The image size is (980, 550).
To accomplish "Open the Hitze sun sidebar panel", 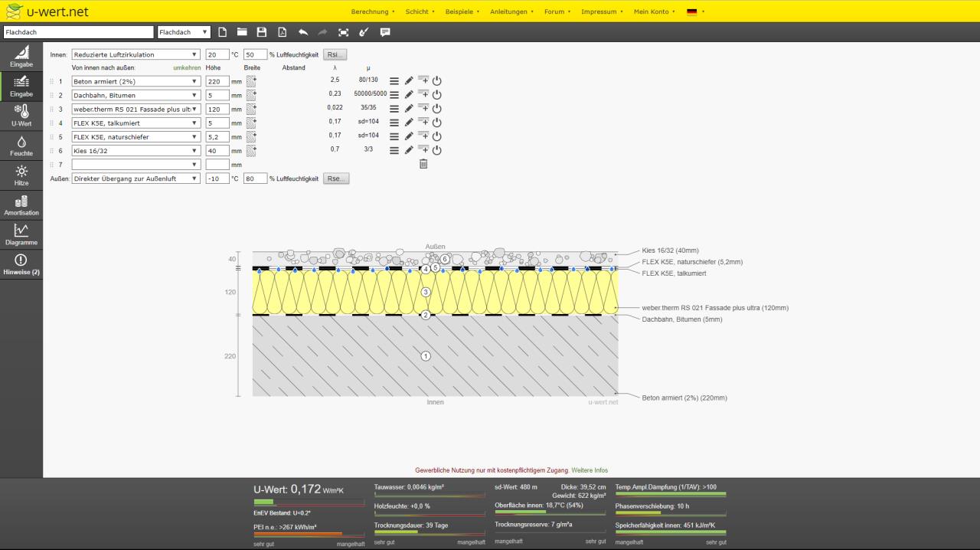I will 21,175.
